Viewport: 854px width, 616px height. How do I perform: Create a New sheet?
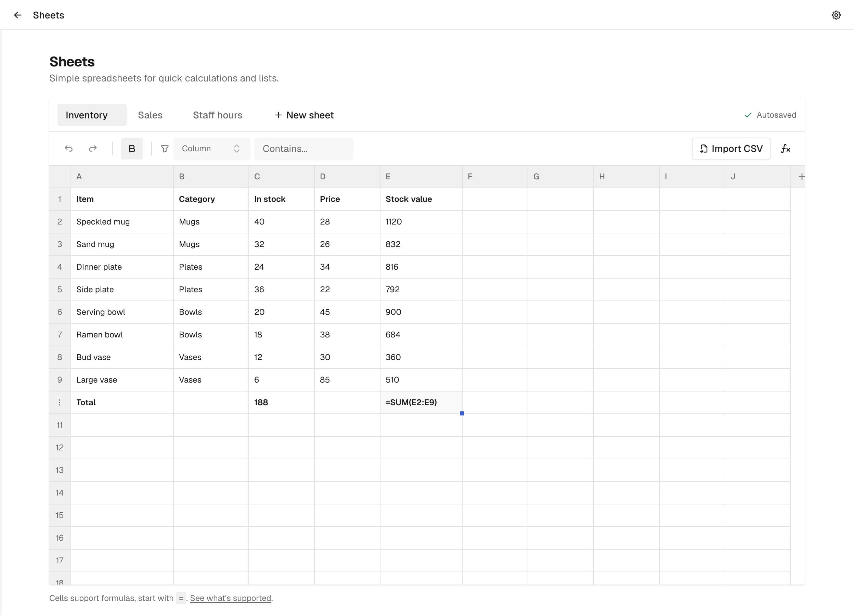coord(304,115)
